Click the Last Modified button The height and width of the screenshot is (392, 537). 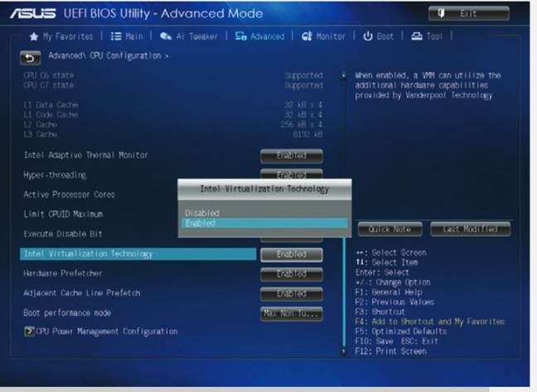coord(470,229)
